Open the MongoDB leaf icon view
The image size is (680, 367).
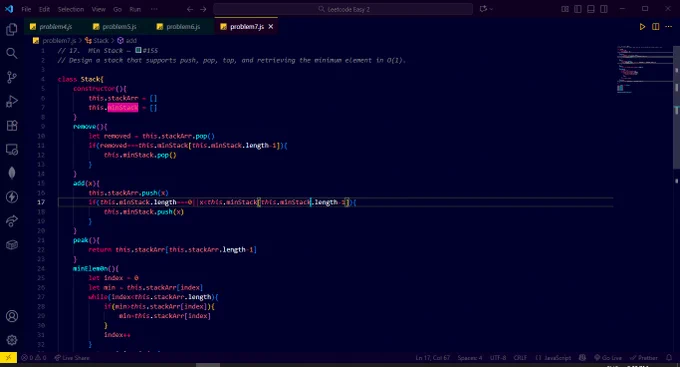pyautogui.click(x=12, y=173)
